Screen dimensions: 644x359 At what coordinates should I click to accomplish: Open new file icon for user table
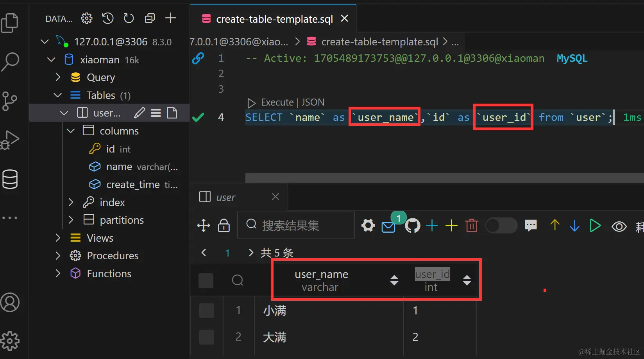pos(172,113)
